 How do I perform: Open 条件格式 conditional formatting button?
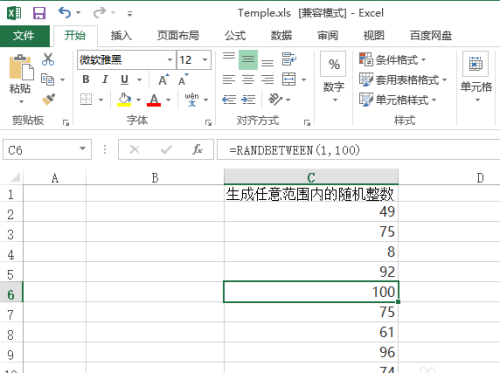coord(393,60)
